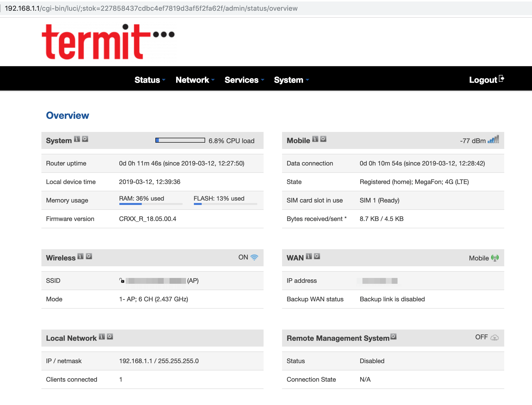532x405 pixels.
Task: Expand the Services dropdown menu
Action: [244, 80]
